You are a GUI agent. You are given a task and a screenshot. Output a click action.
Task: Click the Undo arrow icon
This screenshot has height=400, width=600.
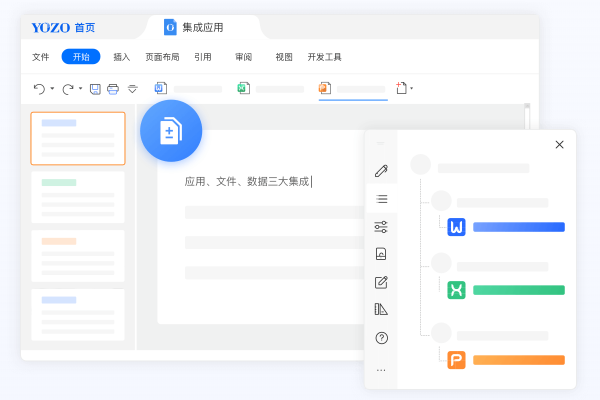point(38,89)
